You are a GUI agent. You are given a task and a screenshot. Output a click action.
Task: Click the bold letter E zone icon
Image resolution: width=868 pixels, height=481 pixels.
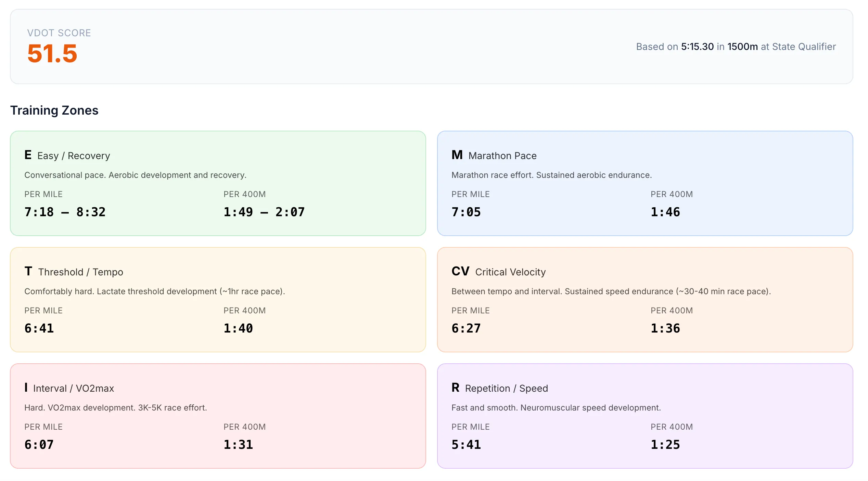(x=28, y=155)
